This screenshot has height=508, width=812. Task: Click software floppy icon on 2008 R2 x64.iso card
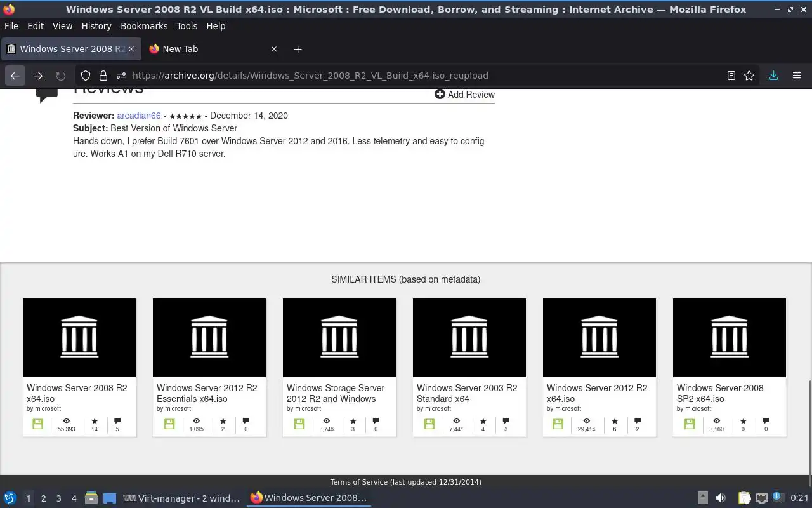(x=38, y=424)
